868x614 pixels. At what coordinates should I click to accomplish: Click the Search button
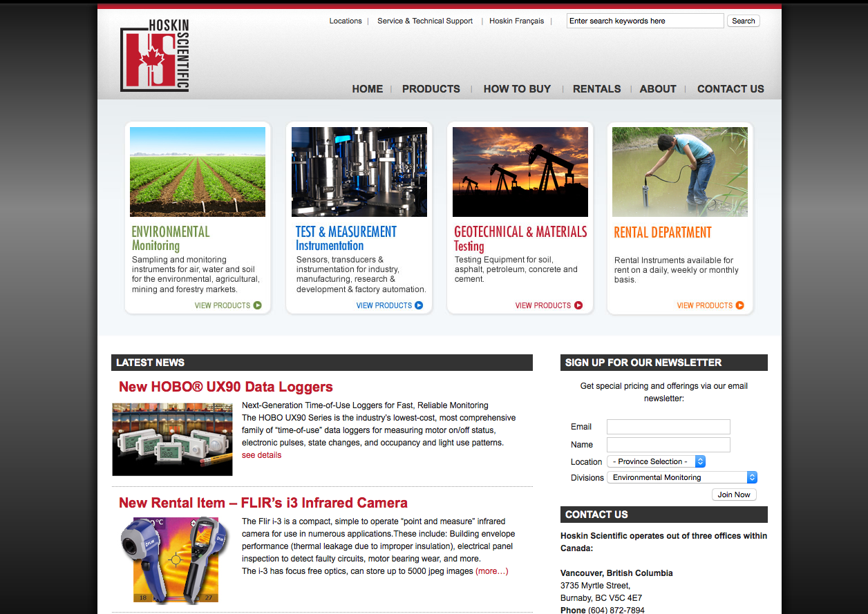click(744, 21)
